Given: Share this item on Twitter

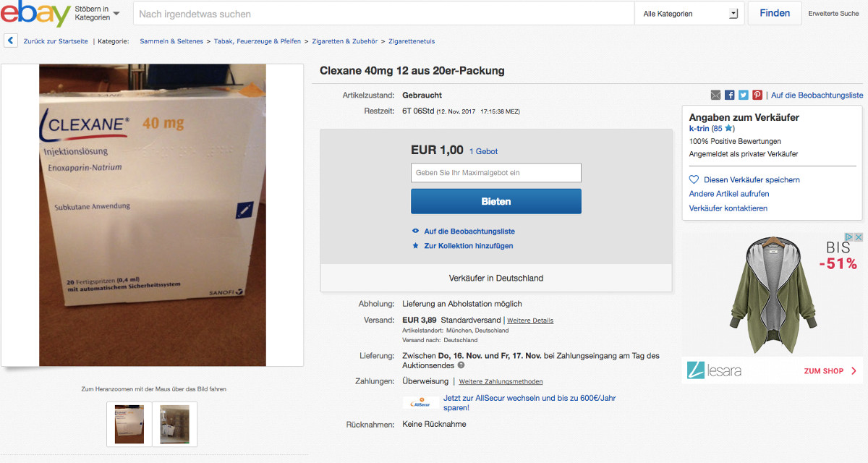Looking at the screenshot, I should click(x=744, y=95).
